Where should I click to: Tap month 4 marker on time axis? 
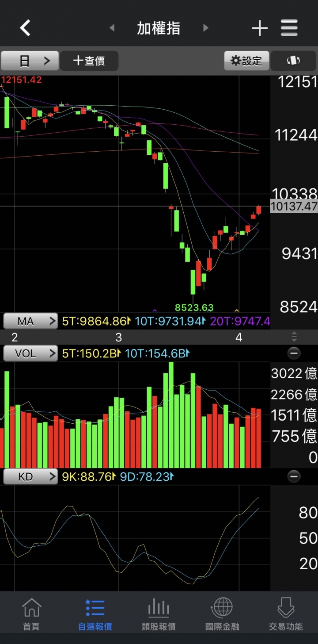point(239,337)
